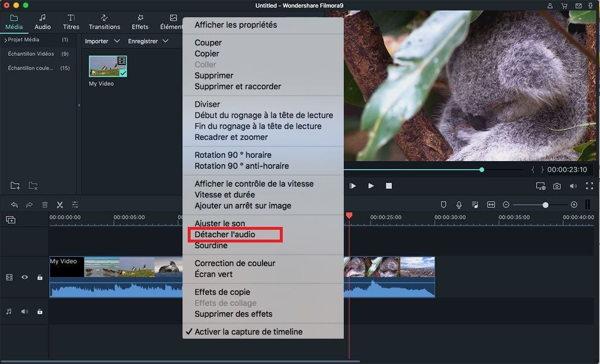Open the Importer dropdown
This screenshot has height=364, width=600.
pyautogui.click(x=102, y=41)
